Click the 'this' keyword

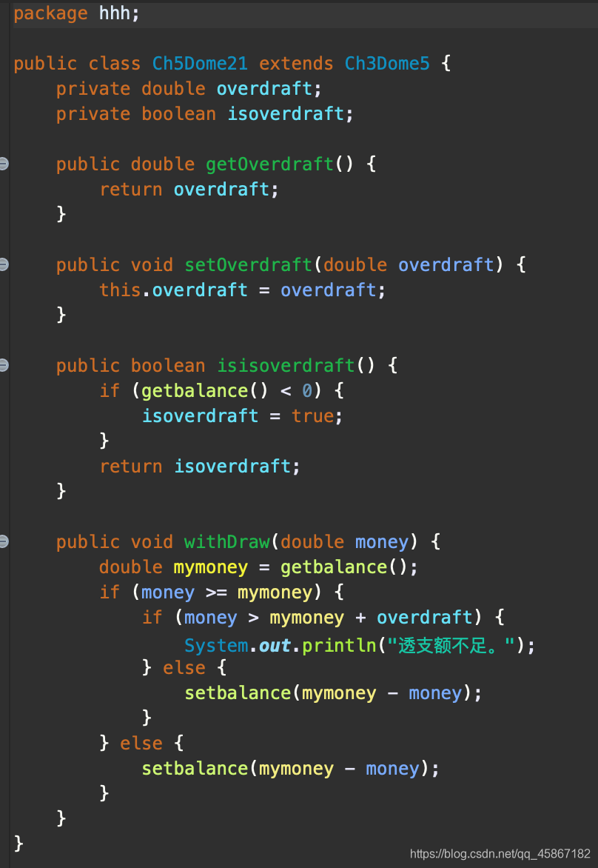tap(120, 290)
